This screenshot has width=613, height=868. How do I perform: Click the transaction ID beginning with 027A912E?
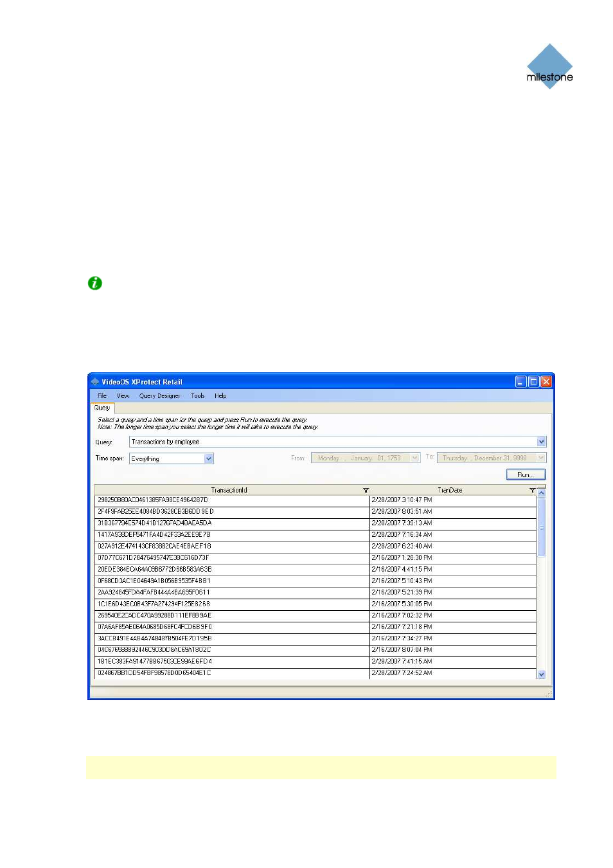pos(154,547)
